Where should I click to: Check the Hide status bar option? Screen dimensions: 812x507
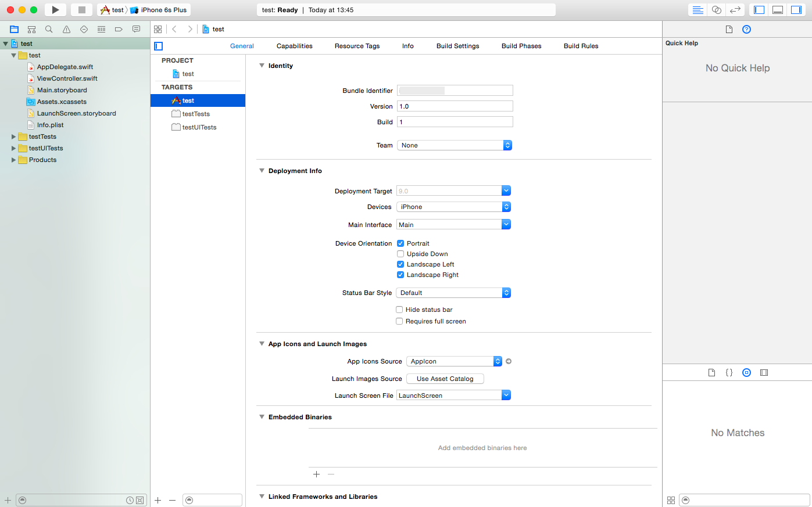point(399,310)
